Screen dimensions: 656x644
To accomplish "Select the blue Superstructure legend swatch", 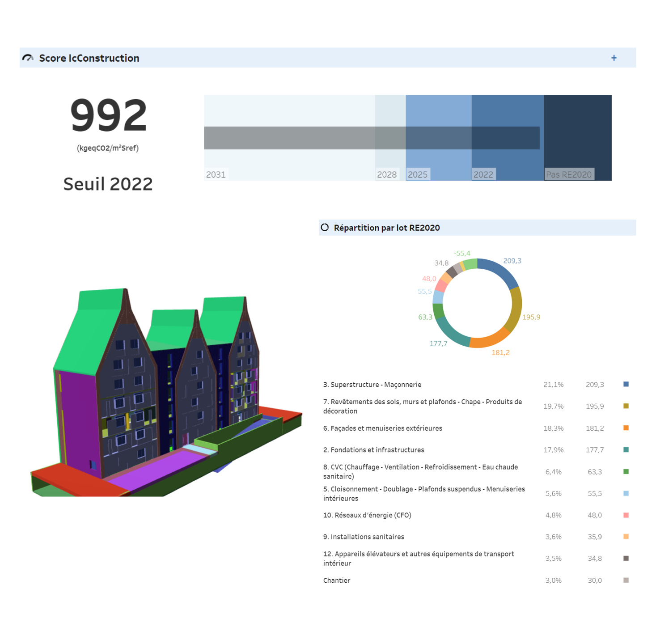I will point(626,384).
